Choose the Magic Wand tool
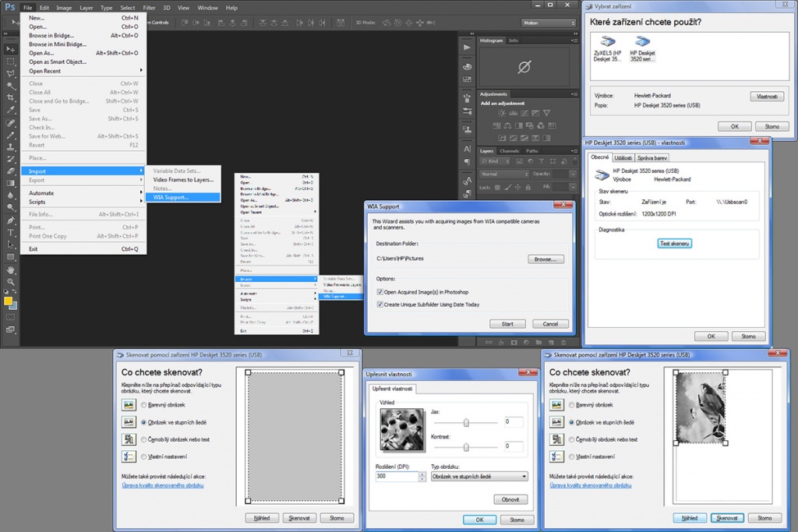Screen dimensions: 798x532 (x=10, y=86)
